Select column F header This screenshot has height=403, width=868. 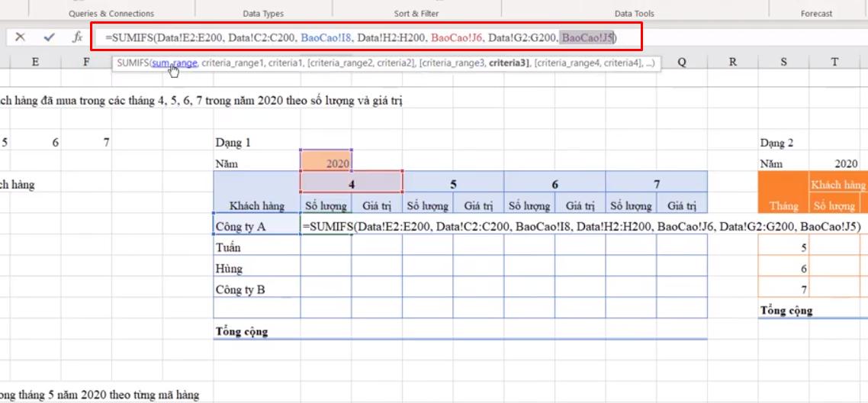point(86,62)
